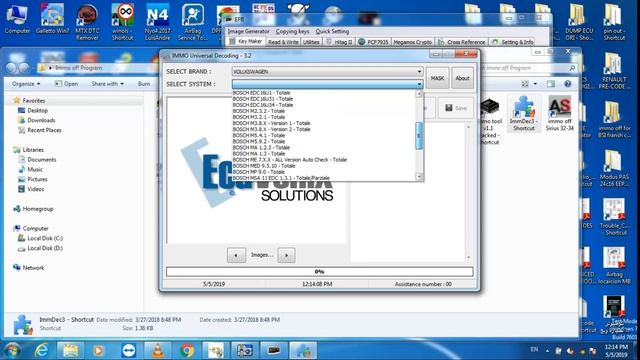640x360 pixels.
Task: Open Desktop in Favorites
Action: pos(33,111)
